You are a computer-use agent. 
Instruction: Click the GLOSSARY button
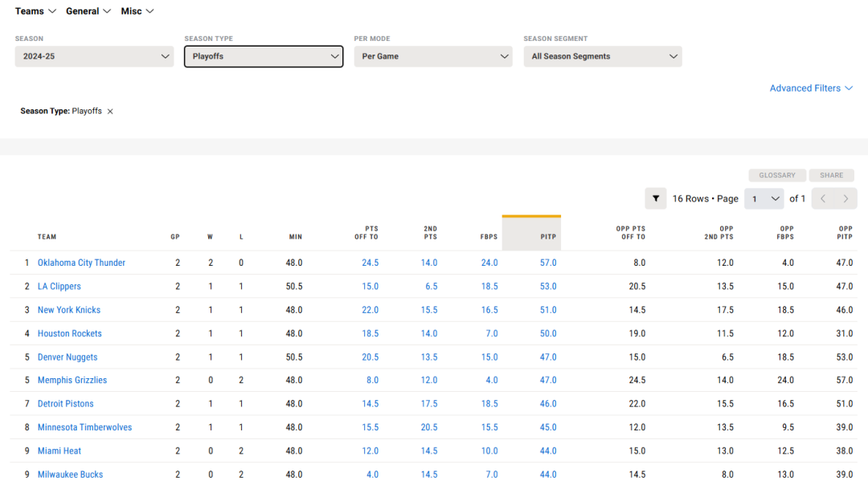point(777,175)
